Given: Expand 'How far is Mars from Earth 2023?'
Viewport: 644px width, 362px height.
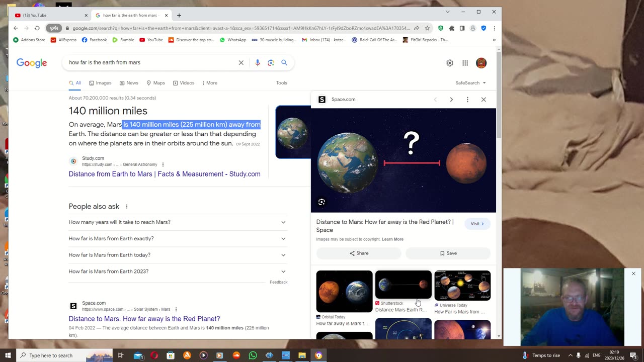Looking at the screenshot, I should 178,271.
